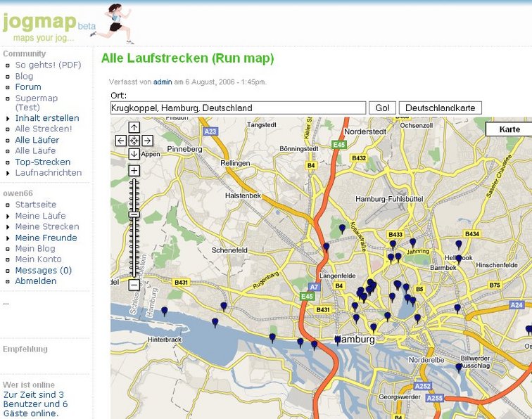Click the Deutschlandkarte button
532x419 pixels.
coord(441,108)
